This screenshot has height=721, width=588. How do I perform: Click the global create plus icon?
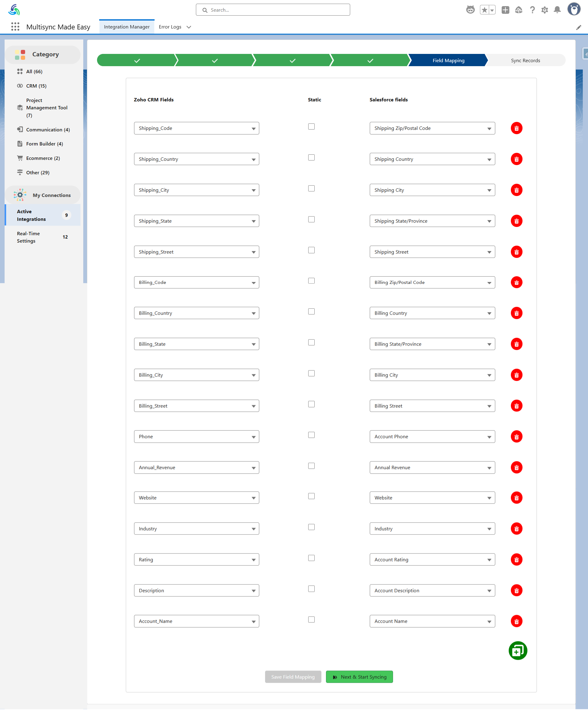(x=505, y=10)
